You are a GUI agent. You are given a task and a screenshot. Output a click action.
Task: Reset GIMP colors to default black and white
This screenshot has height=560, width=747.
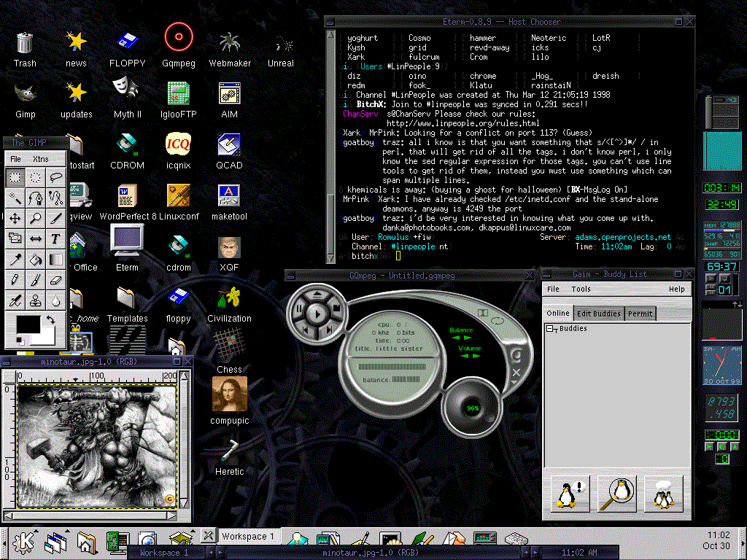(x=20, y=340)
